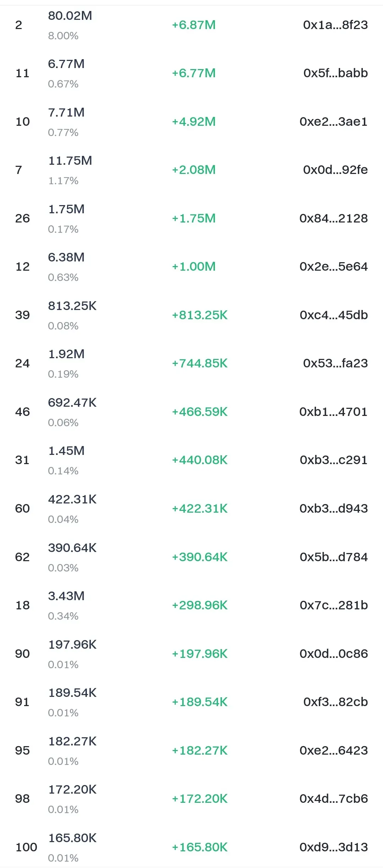The height and width of the screenshot is (868, 383).
Task: Select the +6.87M change value
Action: point(194,25)
